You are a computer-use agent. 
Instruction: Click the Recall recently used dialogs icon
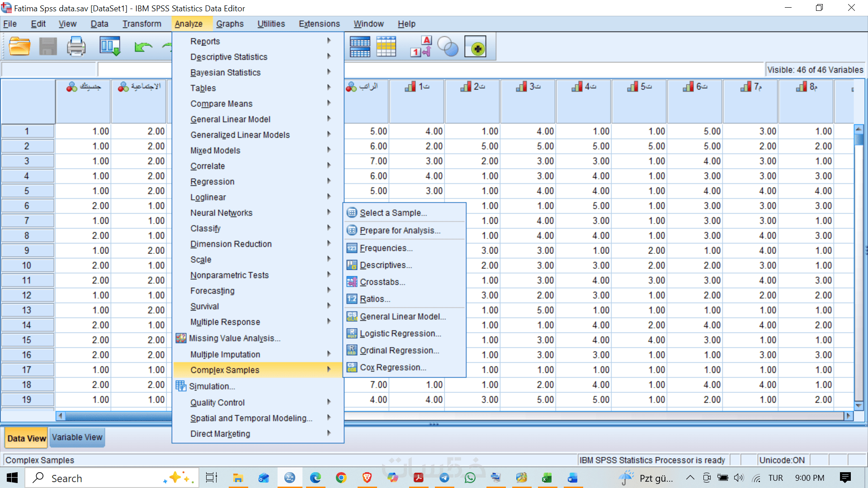tap(110, 47)
